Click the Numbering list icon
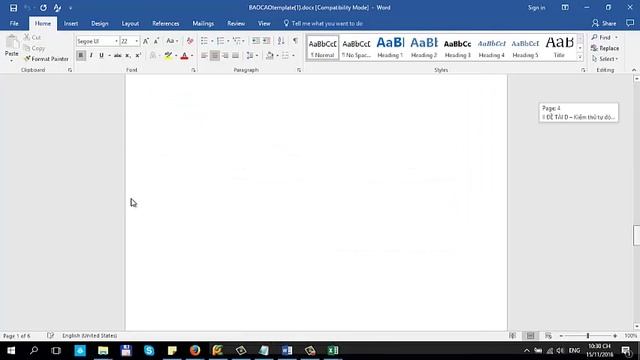This screenshot has width=640, height=360. (x=221, y=41)
